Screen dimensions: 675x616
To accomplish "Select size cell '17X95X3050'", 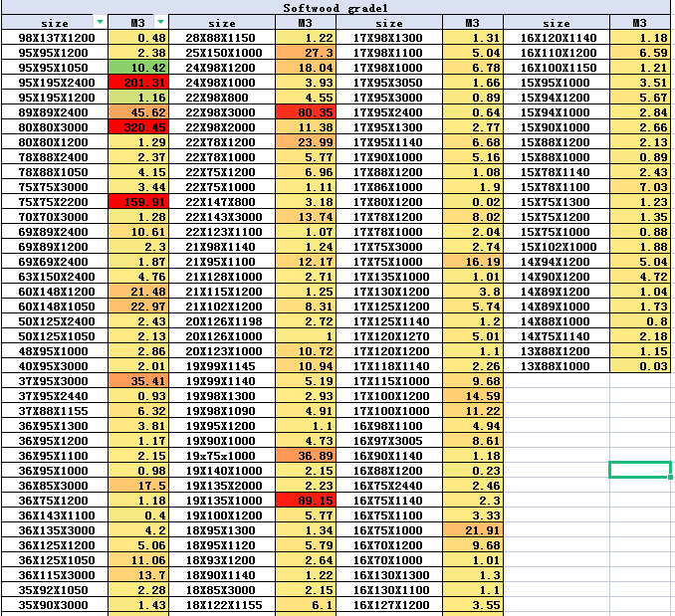I will 389,83.
